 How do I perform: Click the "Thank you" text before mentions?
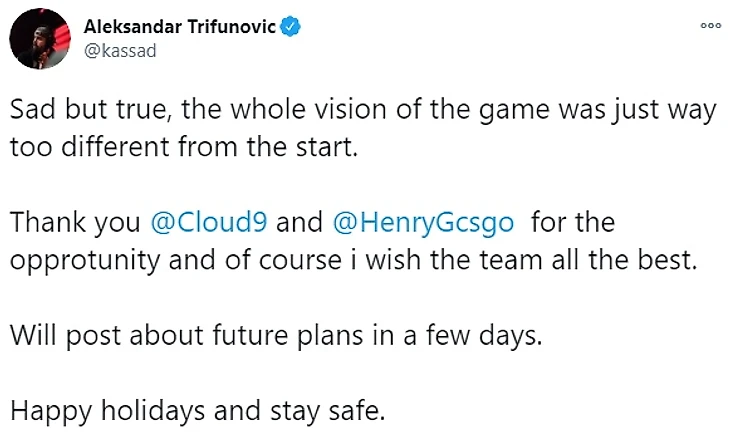[x=75, y=220]
